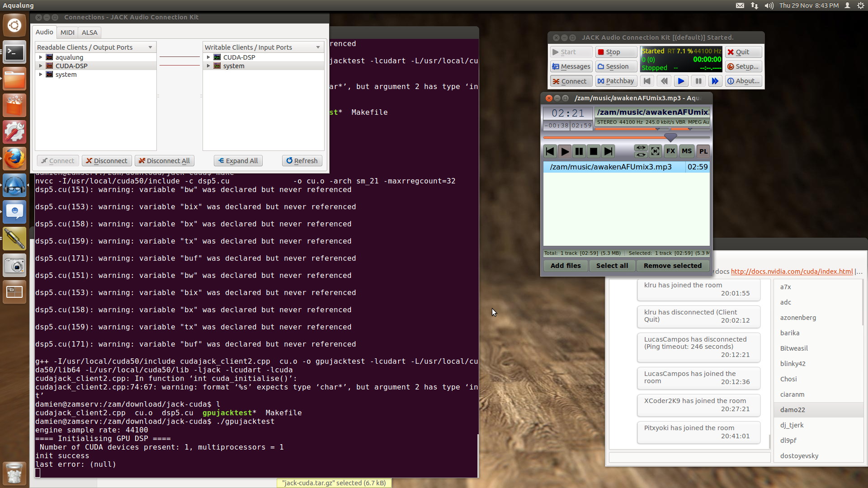
Task: Click Aqualung play button
Action: [565, 151]
